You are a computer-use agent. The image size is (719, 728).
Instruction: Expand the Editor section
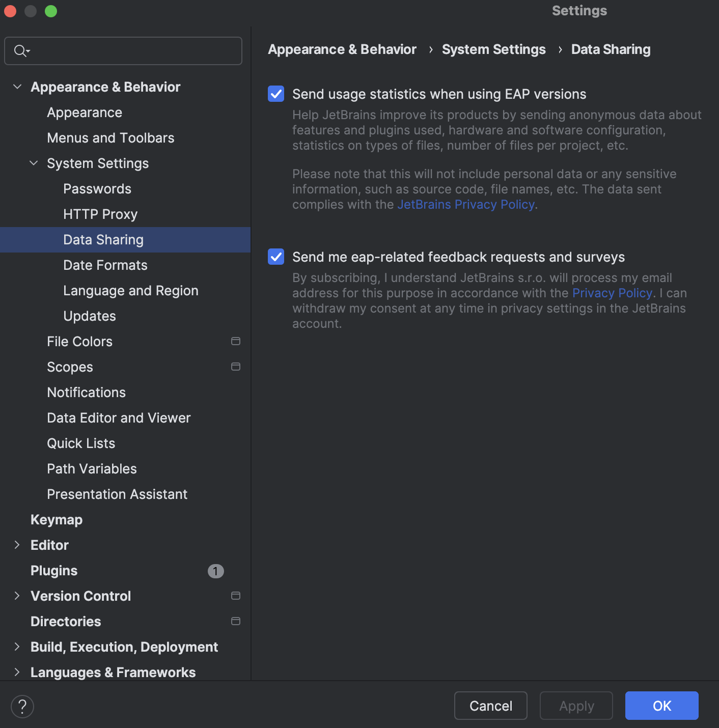click(x=17, y=545)
